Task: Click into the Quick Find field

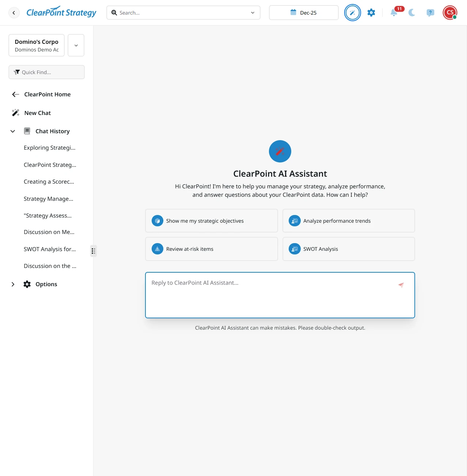Action: pos(46,72)
